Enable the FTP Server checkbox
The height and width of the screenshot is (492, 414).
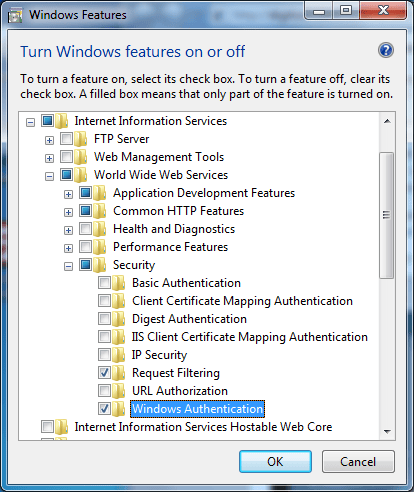click(66, 138)
